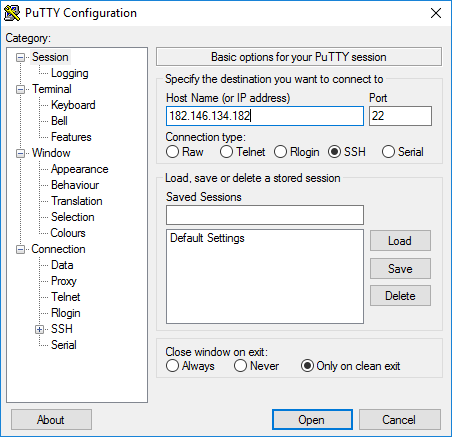Click the Port number field
The height and width of the screenshot is (437, 452).
click(400, 116)
